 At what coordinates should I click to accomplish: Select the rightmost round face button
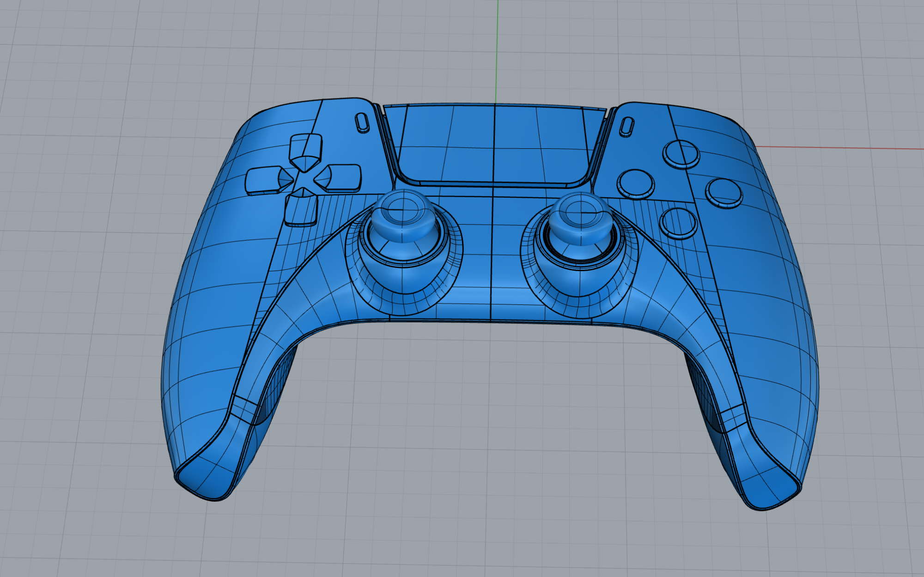(x=723, y=193)
